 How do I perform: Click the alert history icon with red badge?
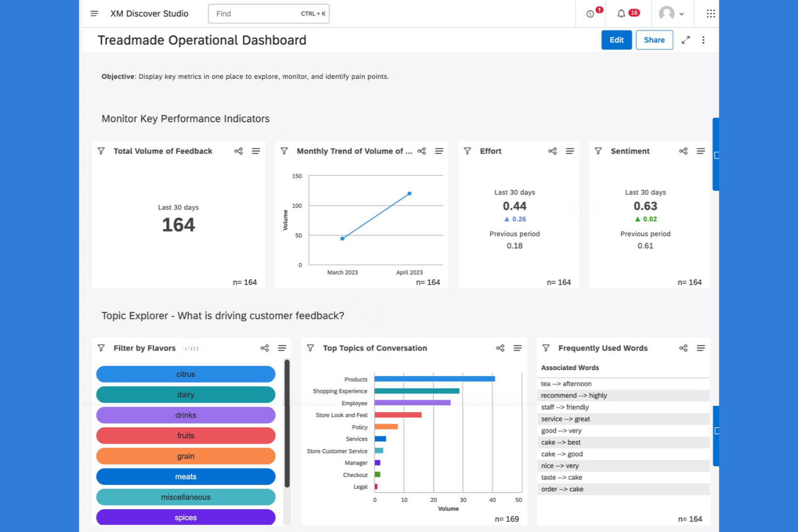point(591,15)
